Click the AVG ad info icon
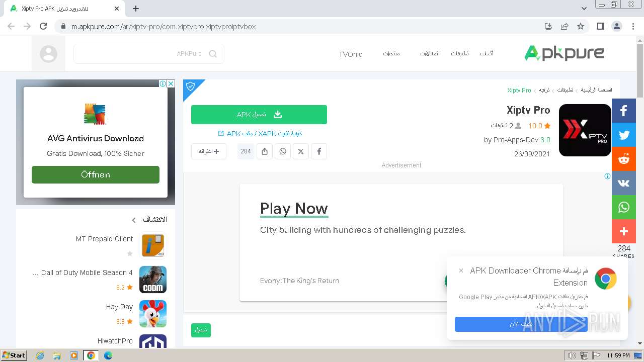This screenshot has width=644, height=362. [163, 83]
